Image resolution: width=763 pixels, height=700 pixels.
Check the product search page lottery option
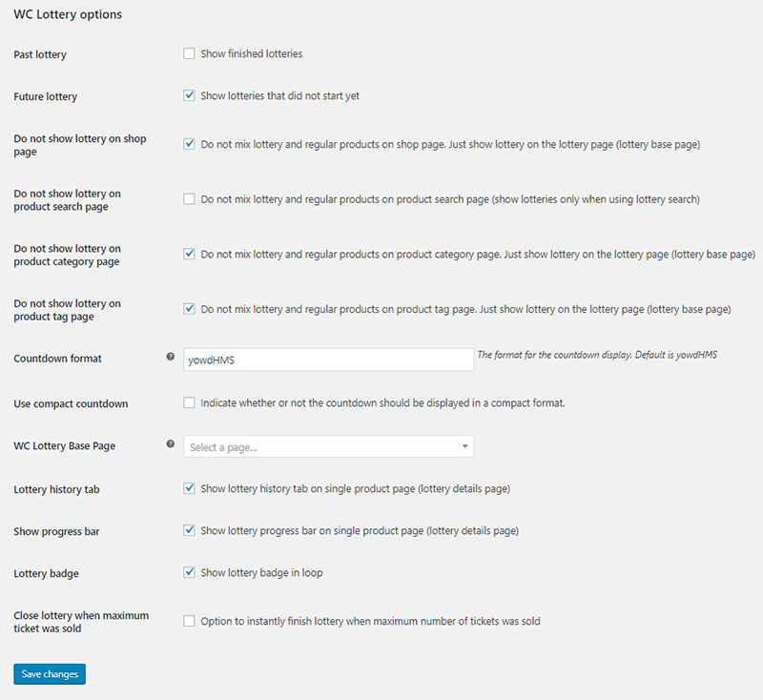tap(189, 199)
